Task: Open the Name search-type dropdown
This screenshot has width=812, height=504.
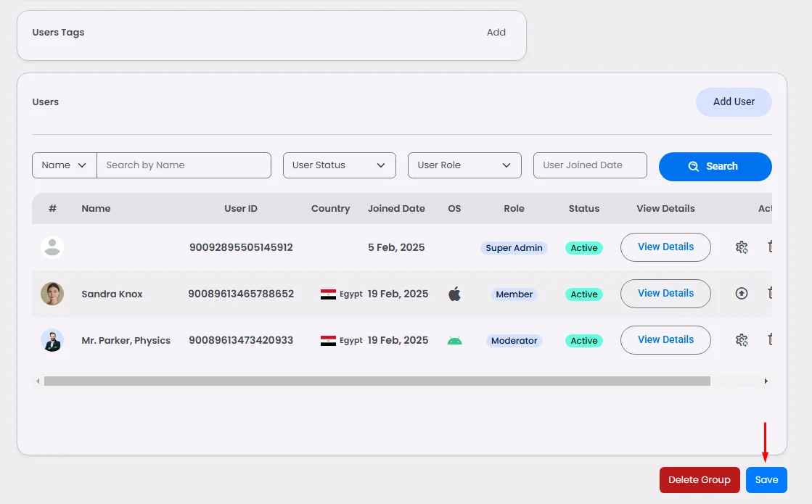Action: coord(65,165)
